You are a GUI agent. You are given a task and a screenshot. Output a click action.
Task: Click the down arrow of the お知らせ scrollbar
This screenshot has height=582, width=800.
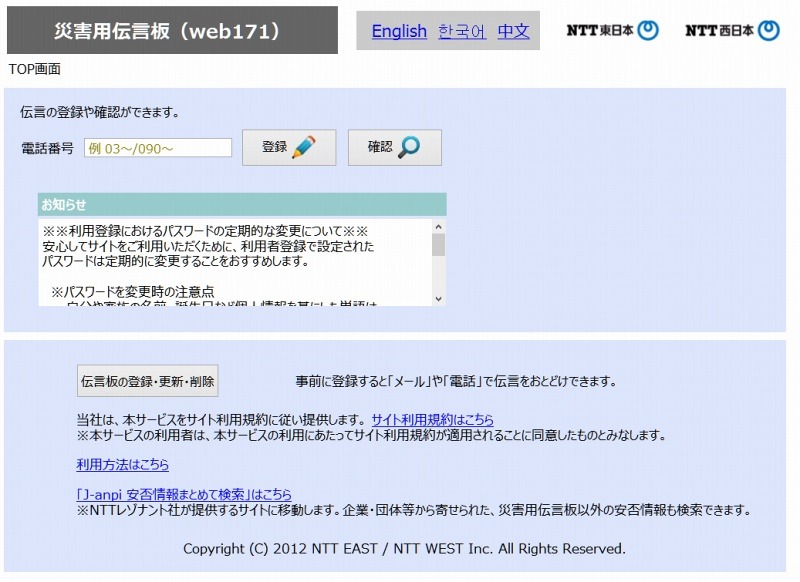coord(438,299)
